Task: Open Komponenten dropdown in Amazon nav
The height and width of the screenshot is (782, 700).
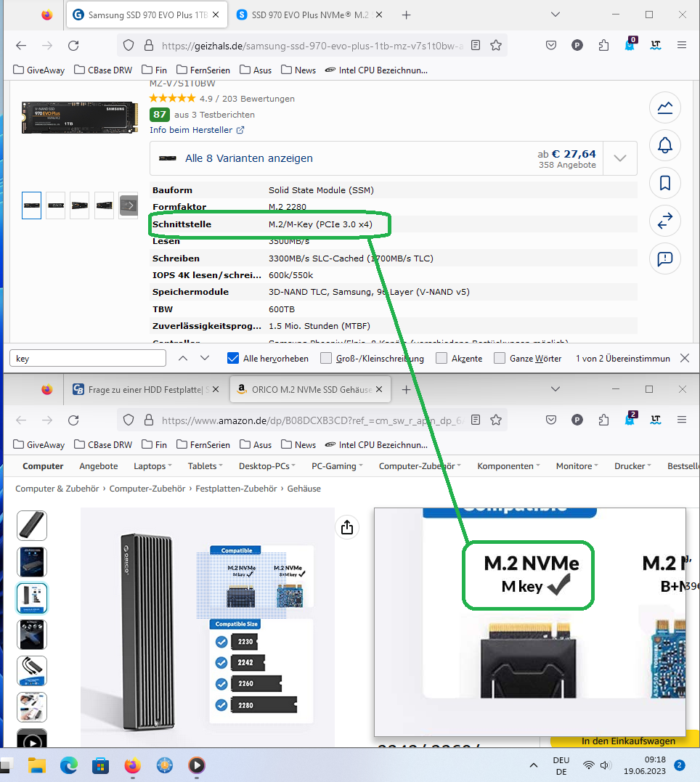Action: [508, 466]
